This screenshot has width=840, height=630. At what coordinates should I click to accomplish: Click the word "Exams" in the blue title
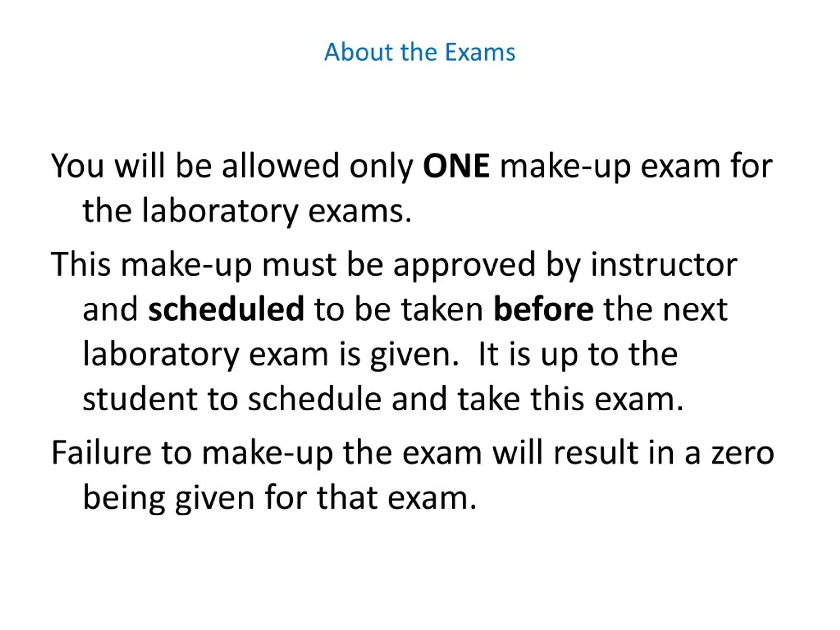point(480,52)
